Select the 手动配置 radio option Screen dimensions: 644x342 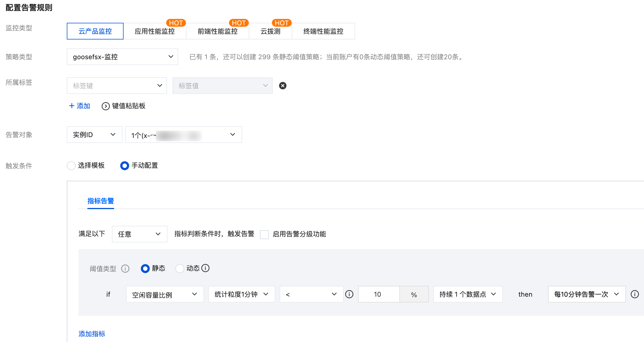[x=125, y=166]
